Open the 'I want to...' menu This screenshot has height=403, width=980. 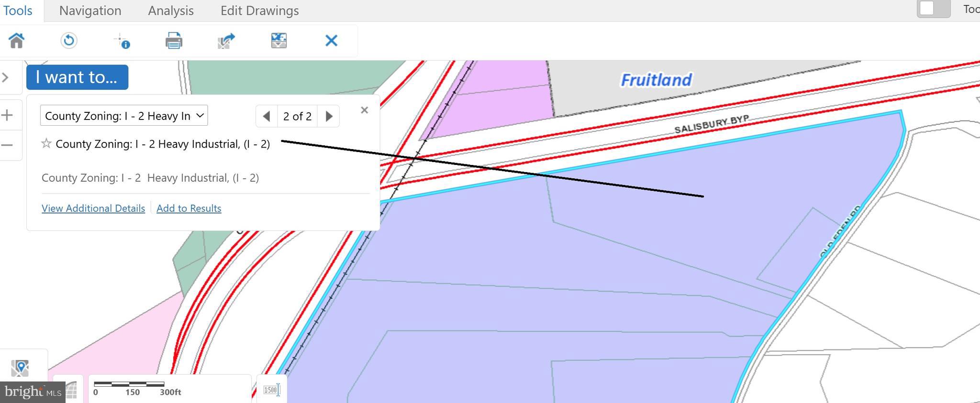tap(77, 77)
